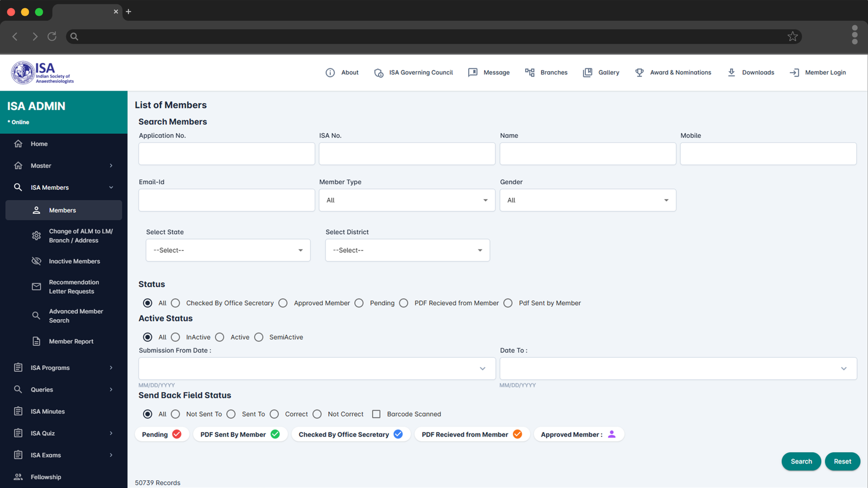Select Not Sent To radio button

coord(175,414)
